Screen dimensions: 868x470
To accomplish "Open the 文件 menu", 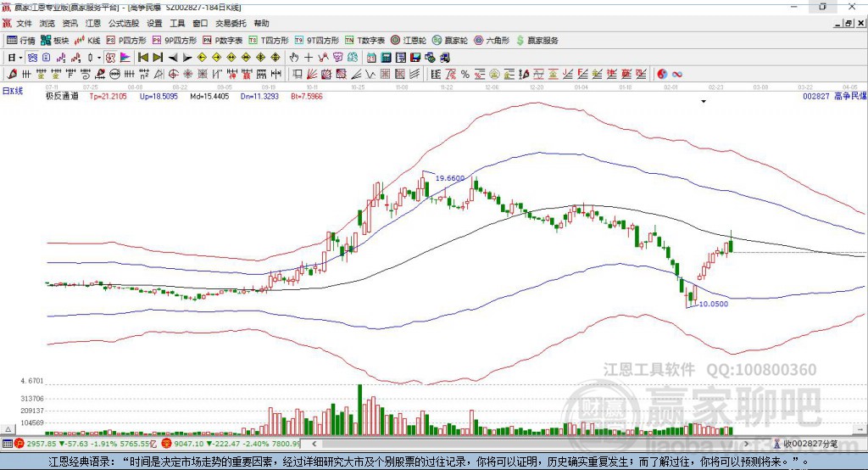I will (24, 23).
